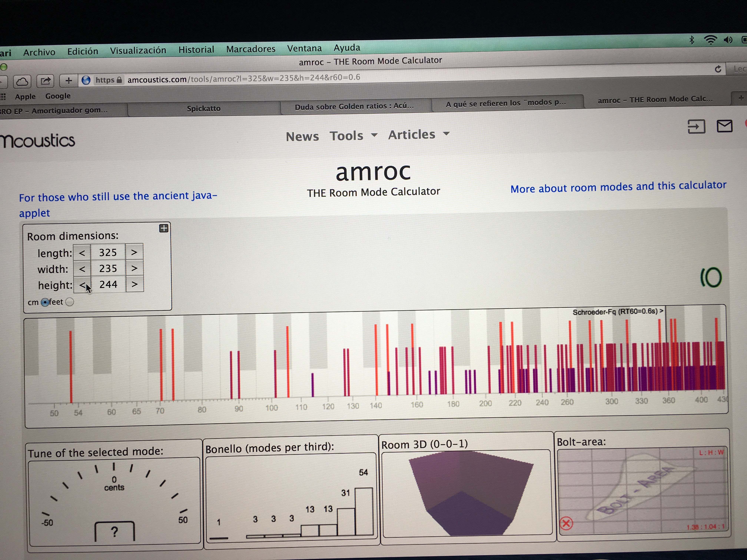Open the Visualización menu
This screenshot has width=747, height=560.
coord(138,50)
